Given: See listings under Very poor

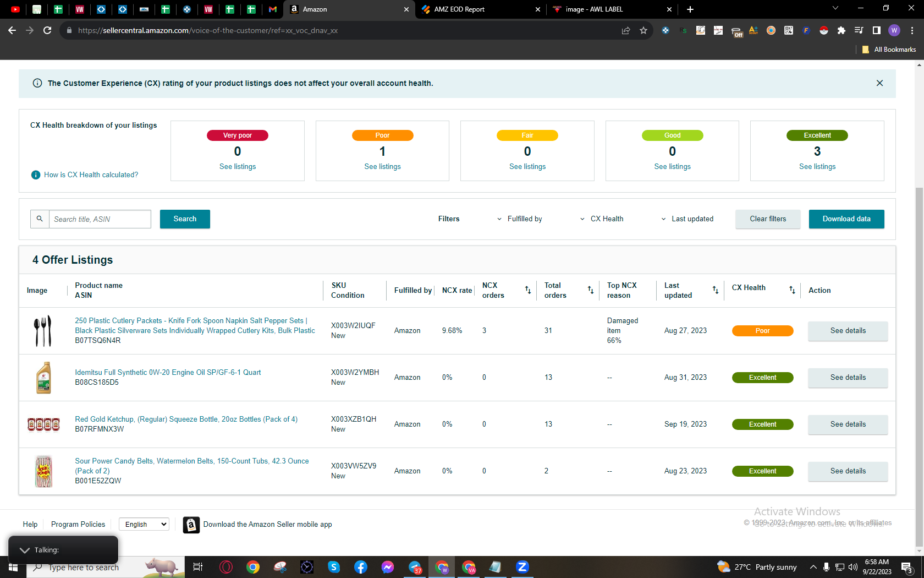Looking at the screenshot, I should click(238, 167).
